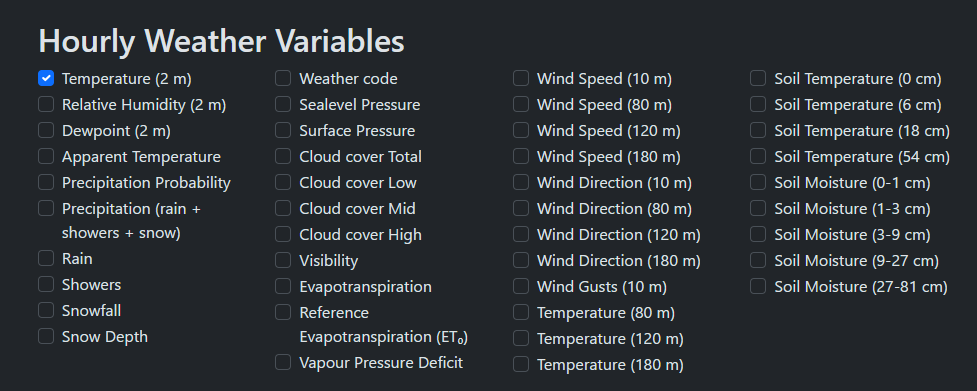
Task: Enable Sealevel Pressure variable
Action: coord(283,105)
